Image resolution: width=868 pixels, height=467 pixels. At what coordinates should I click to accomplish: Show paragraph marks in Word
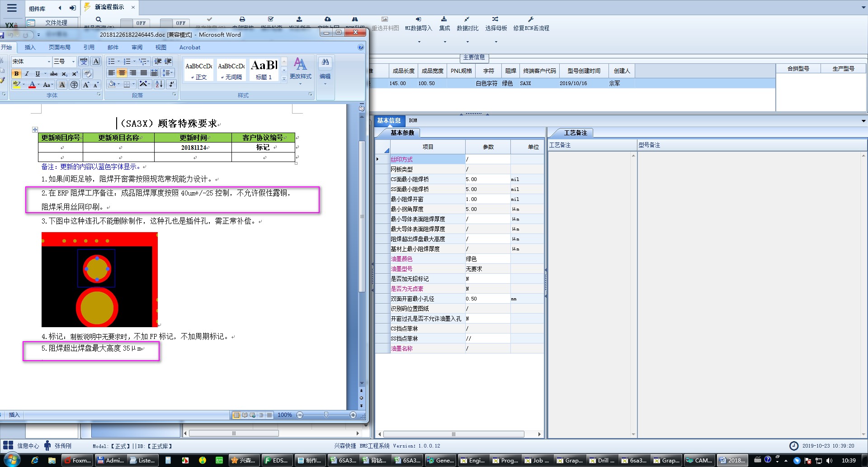click(x=171, y=84)
